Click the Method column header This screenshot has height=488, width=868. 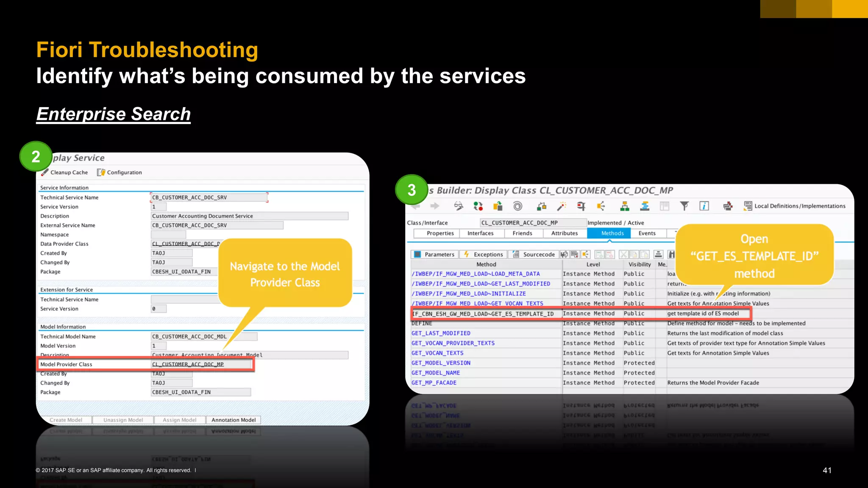pos(486,264)
